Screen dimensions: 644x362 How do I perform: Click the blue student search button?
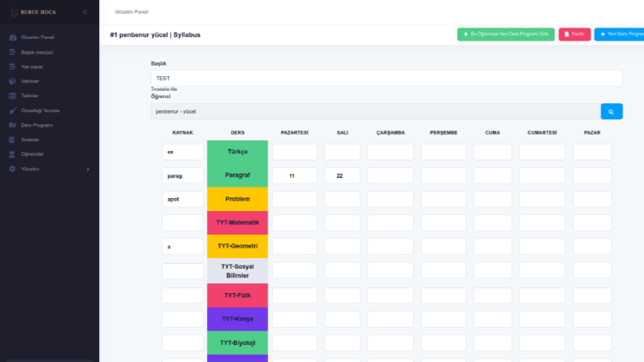point(612,111)
